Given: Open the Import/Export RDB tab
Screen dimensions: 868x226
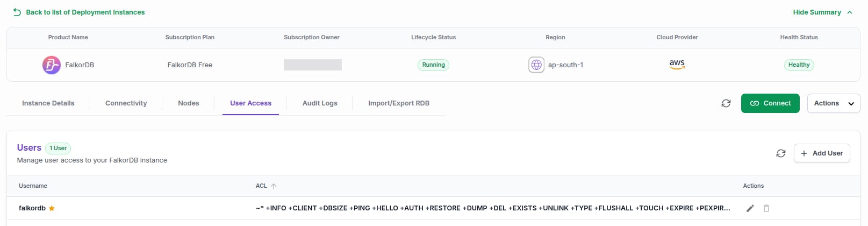Looking at the screenshot, I should pos(399,103).
